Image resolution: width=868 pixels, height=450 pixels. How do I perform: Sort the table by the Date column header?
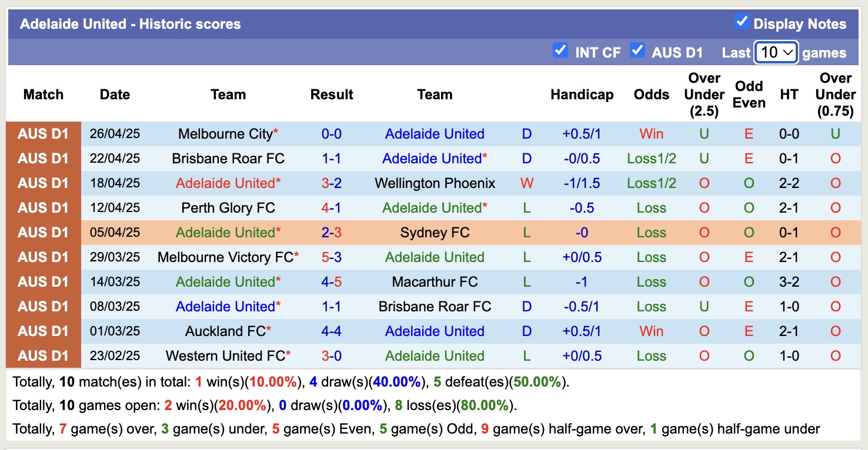(115, 94)
